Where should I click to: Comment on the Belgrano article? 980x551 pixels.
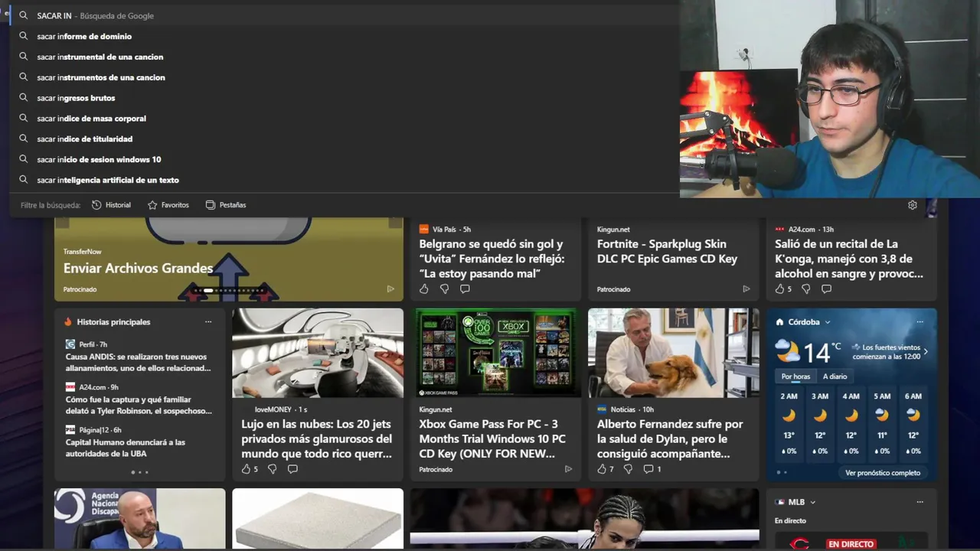[465, 289]
